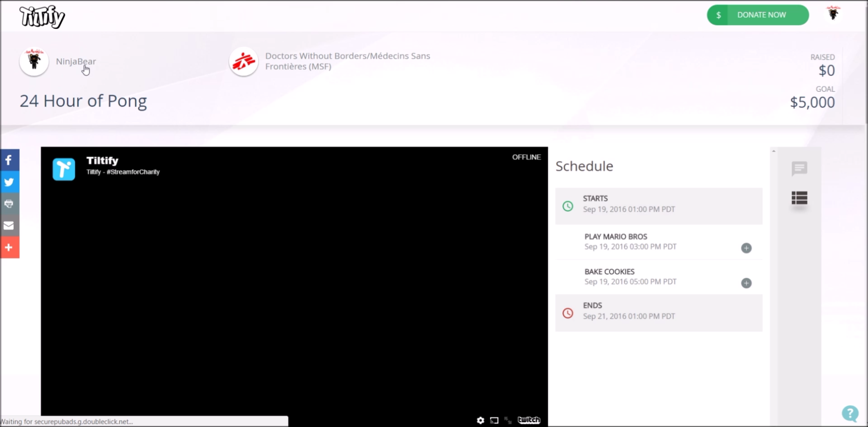The width and height of the screenshot is (868, 427).
Task: Click the OFFLINE status label in player
Action: [x=526, y=157]
